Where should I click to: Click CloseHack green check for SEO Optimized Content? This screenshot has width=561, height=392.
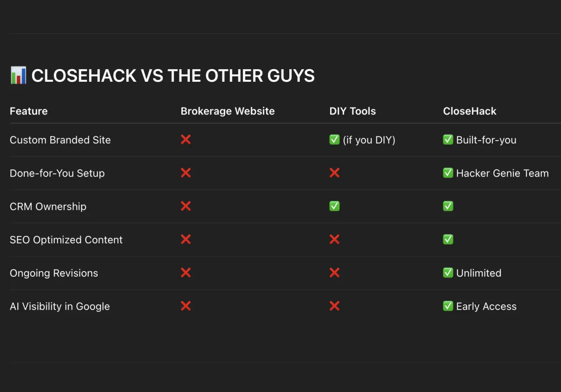point(448,239)
